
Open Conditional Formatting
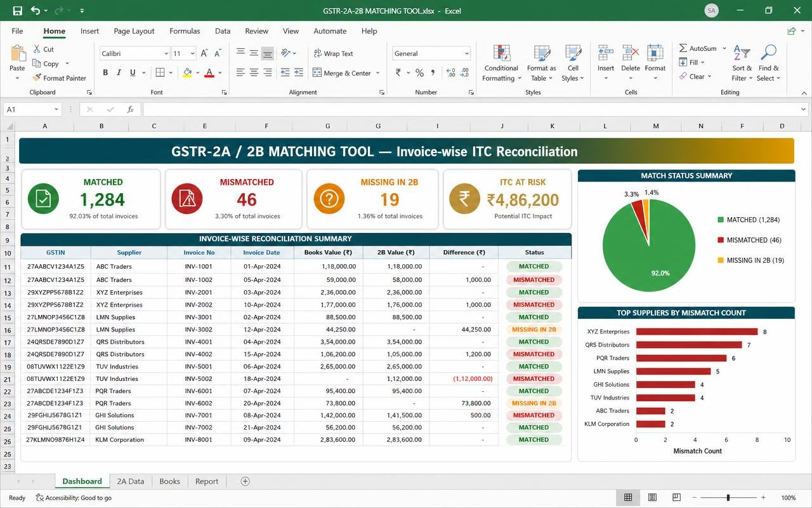click(x=501, y=63)
